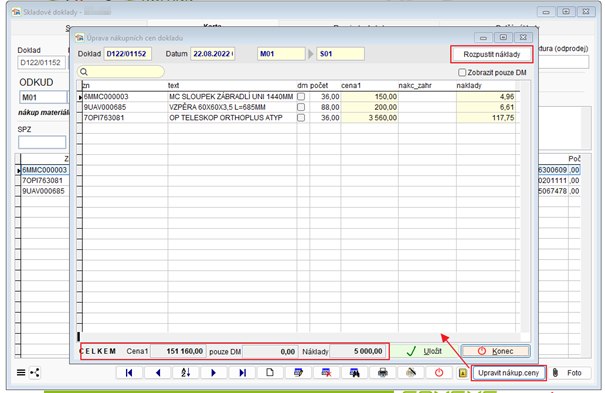605x393 pixels.
Task: Click pouze DM total field 0,00
Action: click(x=270, y=351)
